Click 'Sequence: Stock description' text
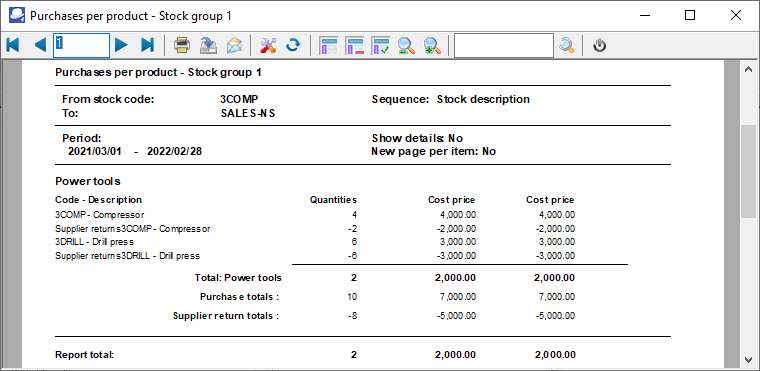This screenshot has width=760, height=371. click(x=451, y=99)
